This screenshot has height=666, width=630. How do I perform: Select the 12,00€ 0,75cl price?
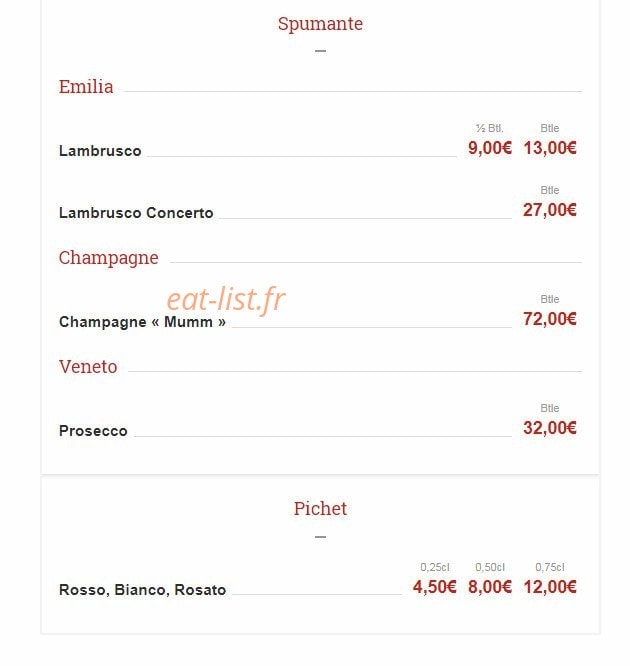[550, 587]
